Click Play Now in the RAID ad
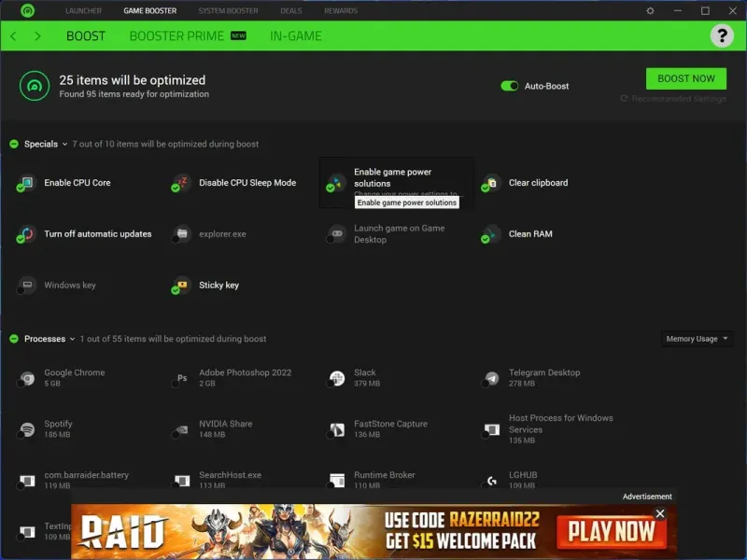 tap(612, 531)
